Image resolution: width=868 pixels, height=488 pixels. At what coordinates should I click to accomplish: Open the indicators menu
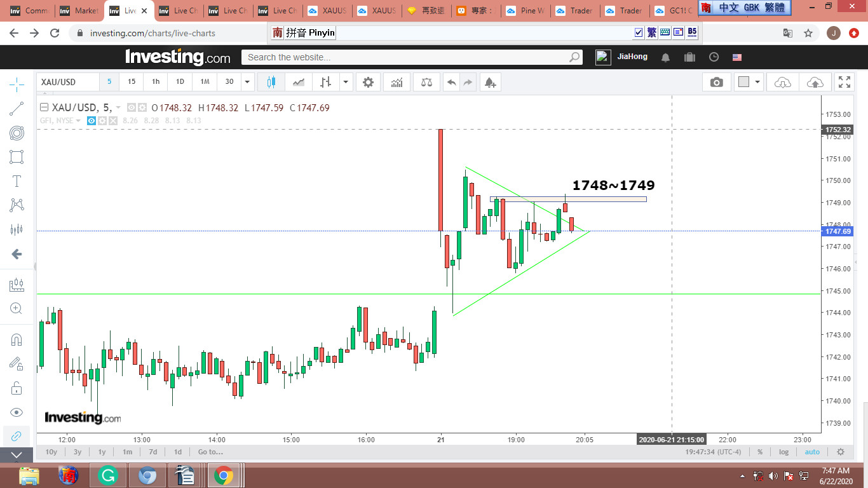coord(397,82)
